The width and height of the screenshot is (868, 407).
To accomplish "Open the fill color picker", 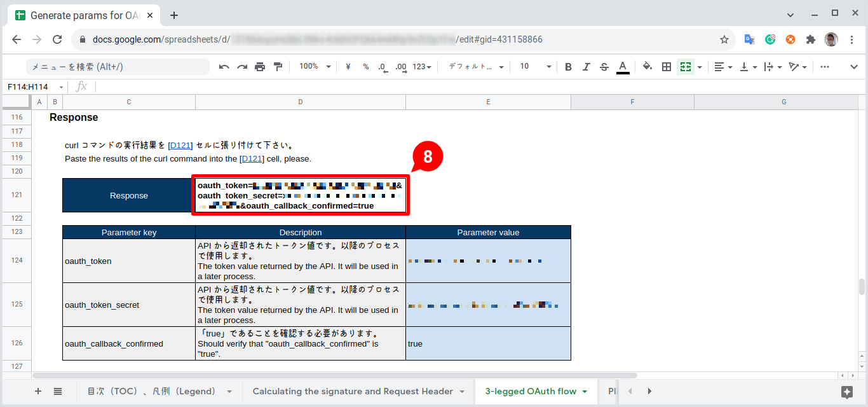I will 648,66.
